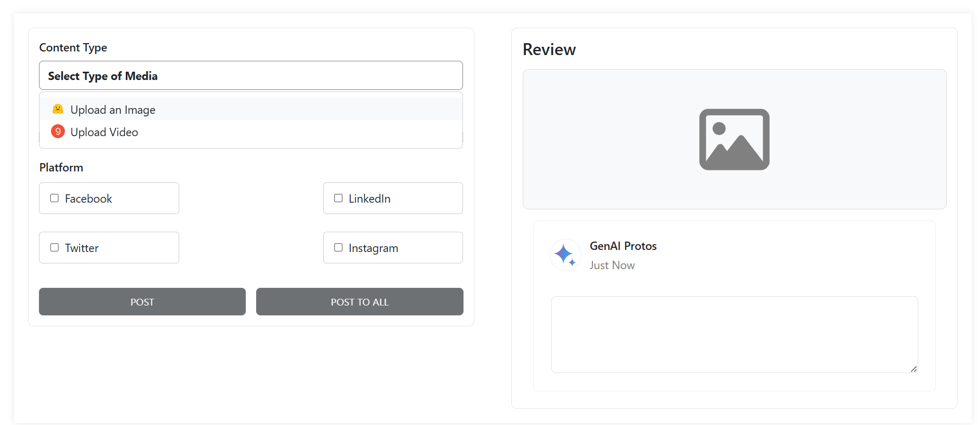Viewport: 980px width, 425px height.
Task: Click the LinkedIn label text
Action: 369,198
